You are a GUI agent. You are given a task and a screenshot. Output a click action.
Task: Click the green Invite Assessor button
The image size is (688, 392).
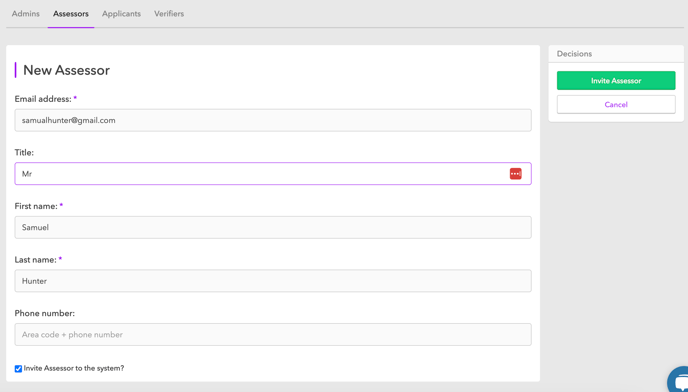pyautogui.click(x=616, y=81)
